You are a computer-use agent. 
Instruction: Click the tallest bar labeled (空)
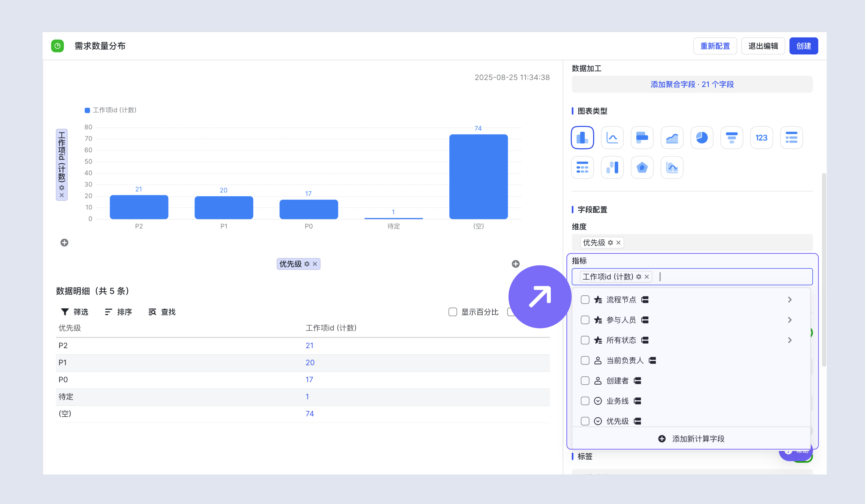478,177
